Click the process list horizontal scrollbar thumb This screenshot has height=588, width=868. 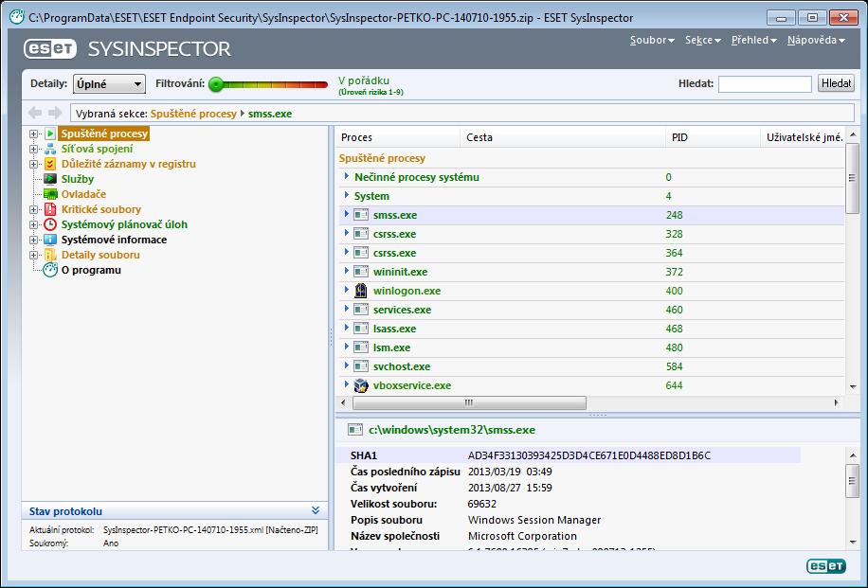469,402
